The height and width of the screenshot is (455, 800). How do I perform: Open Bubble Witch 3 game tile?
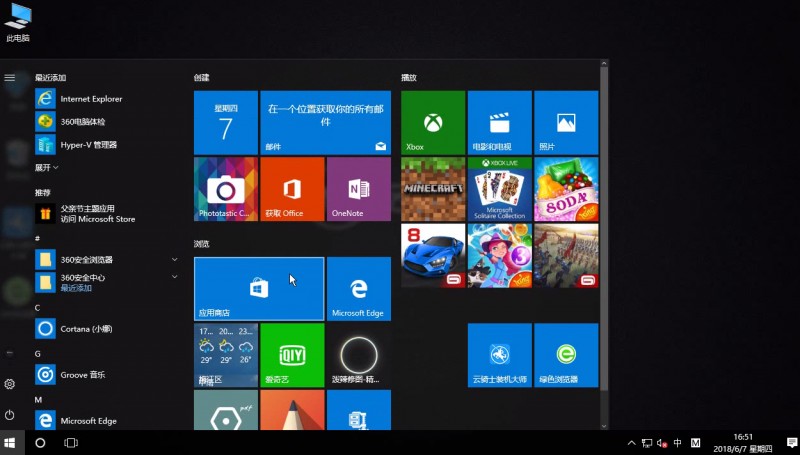499,256
